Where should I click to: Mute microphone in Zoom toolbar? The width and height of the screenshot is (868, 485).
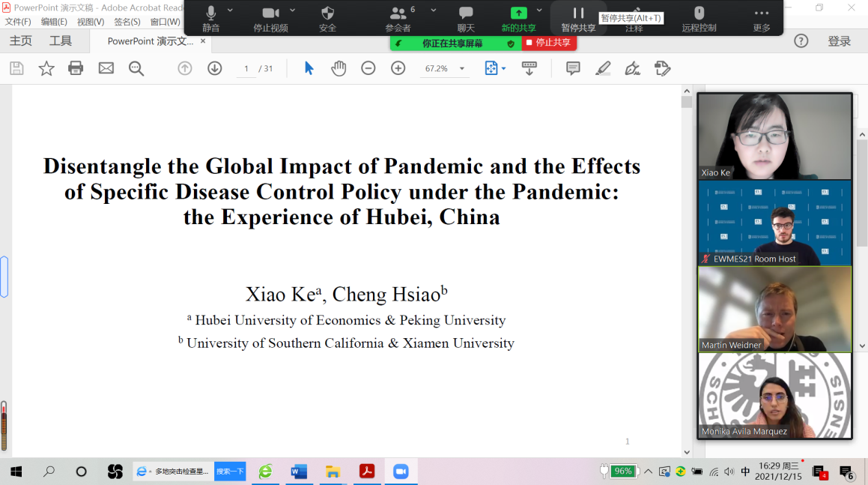click(210, 19)
